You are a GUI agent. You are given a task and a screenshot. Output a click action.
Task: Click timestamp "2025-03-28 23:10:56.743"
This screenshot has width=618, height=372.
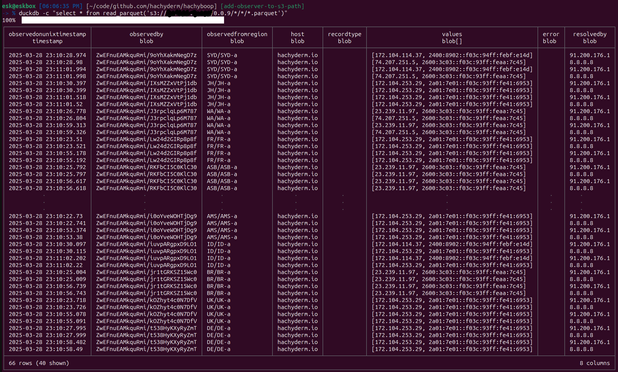click(x=47, y=293)
